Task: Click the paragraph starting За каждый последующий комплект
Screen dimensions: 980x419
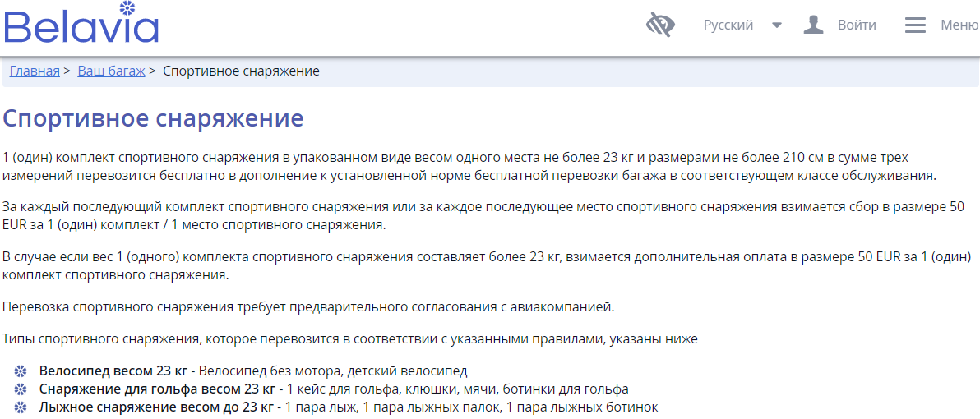Action: (483, 215)
